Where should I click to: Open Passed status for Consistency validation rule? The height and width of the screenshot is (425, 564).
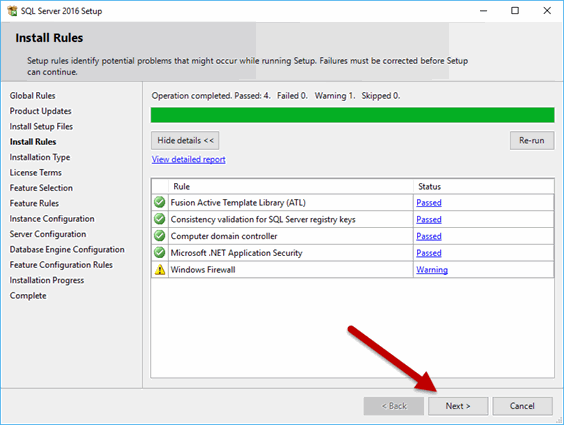(x=429, y=219)
